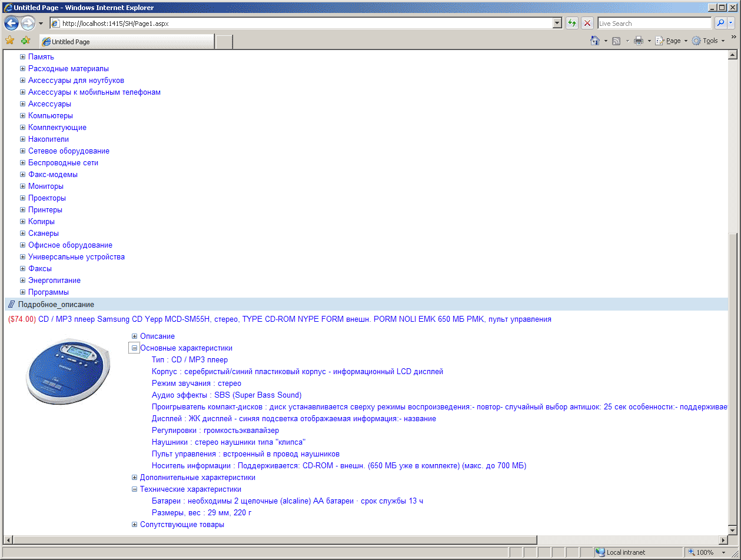
Task: Click the 'Тип : CD / MP3 плеер' row
Action: 190,360
